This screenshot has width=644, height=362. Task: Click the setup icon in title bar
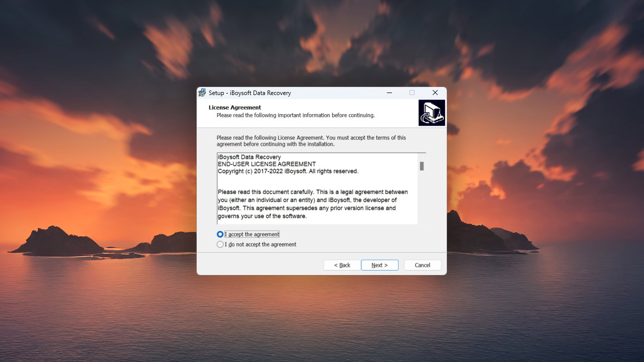pyautogui.click(x=202, y=93)
